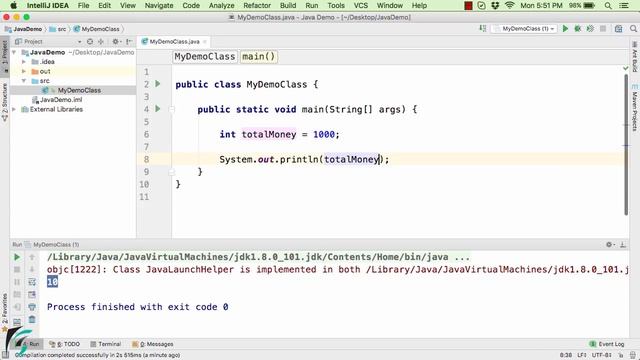Open the Code menu
Screen dimensions: 640x360
[191, 5]
